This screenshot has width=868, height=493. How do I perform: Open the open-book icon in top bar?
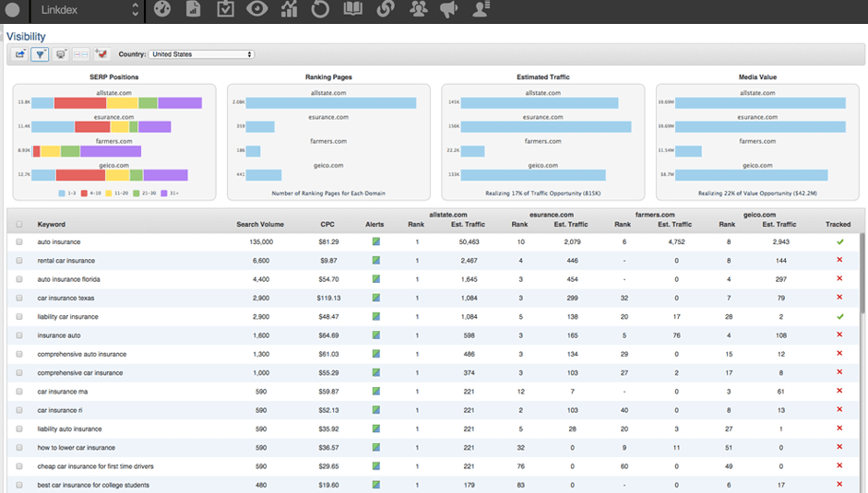point(353,10)
